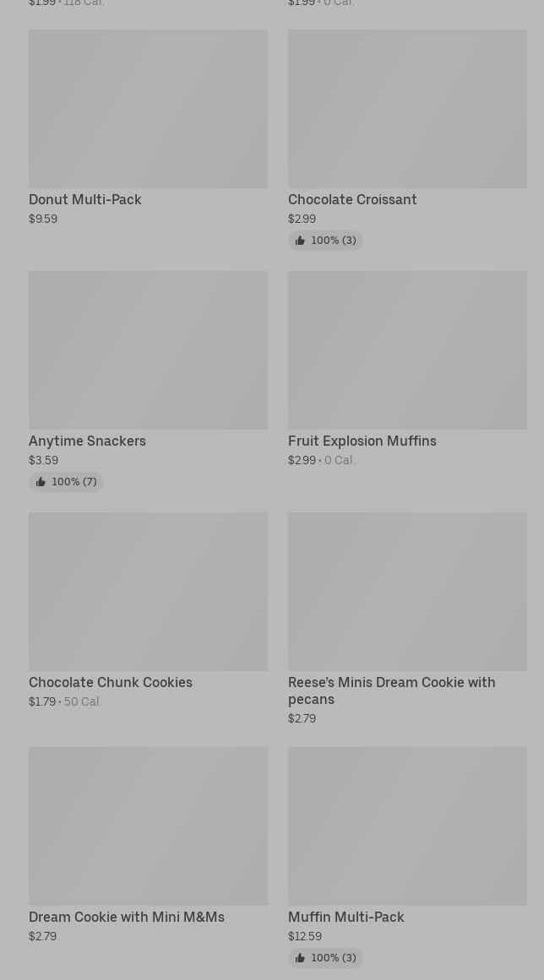Open Reese's Minis Dream Cookie image

click(407, 592)
